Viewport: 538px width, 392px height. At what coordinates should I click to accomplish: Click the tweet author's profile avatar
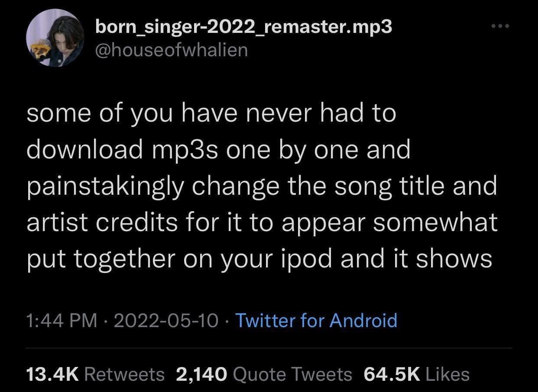pos(54,38)
